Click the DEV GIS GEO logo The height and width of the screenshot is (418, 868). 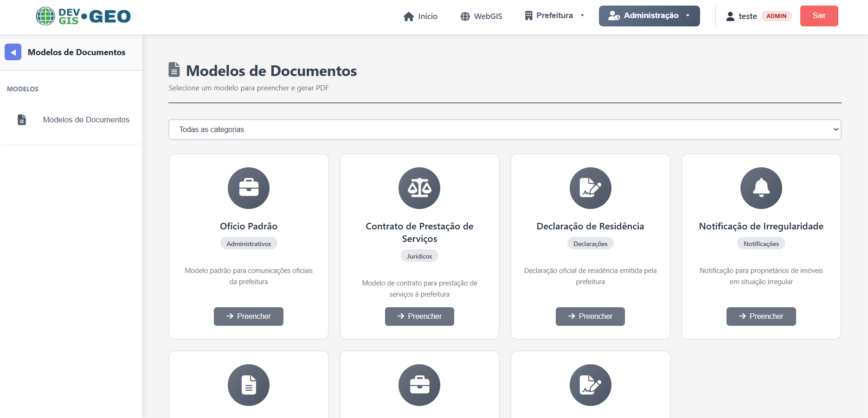[83, 16]
